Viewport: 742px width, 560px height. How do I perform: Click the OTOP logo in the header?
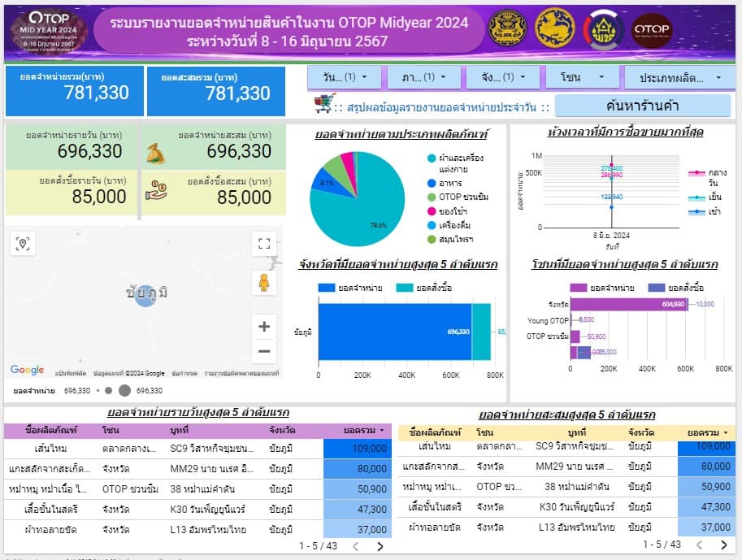tap(650, 28)
